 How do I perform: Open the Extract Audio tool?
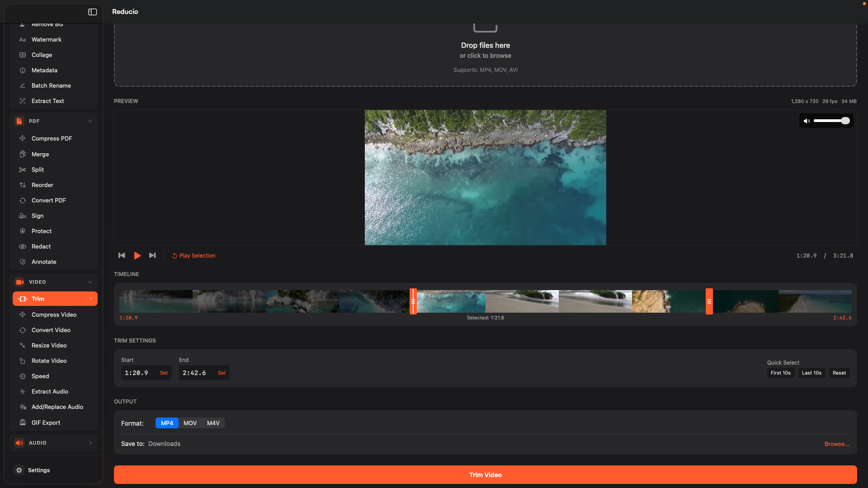point(50,391)
